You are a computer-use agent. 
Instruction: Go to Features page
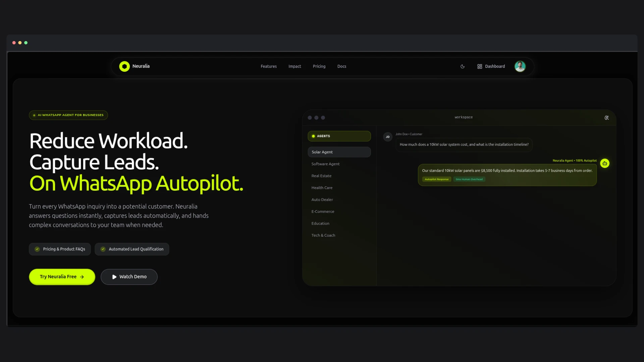pyautogui.click(x=269, y=66)
